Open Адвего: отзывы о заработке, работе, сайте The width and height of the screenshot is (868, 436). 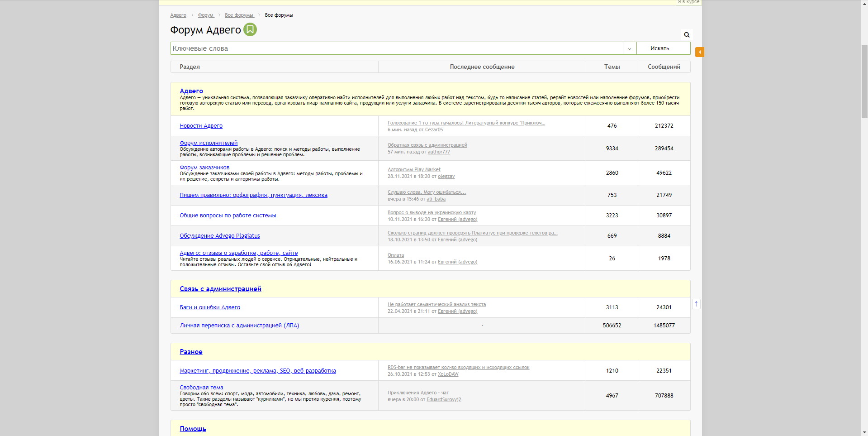tap(239, 253)
